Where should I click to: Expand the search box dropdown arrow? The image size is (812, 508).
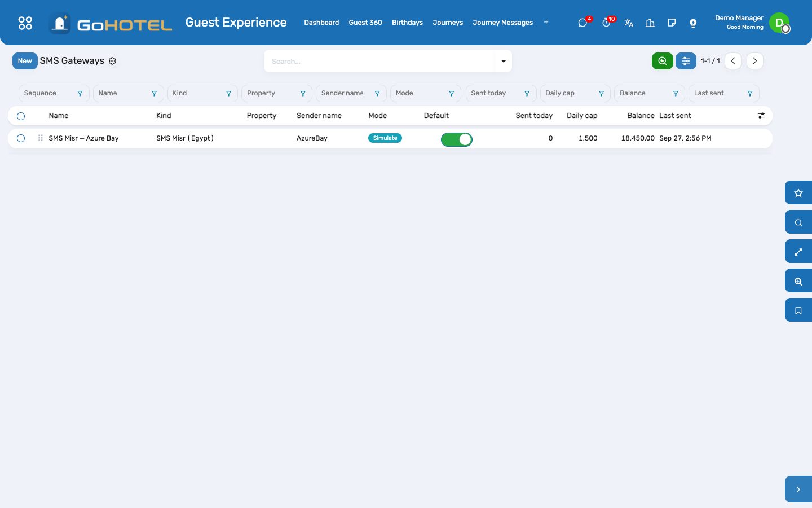tap(504, 61)
